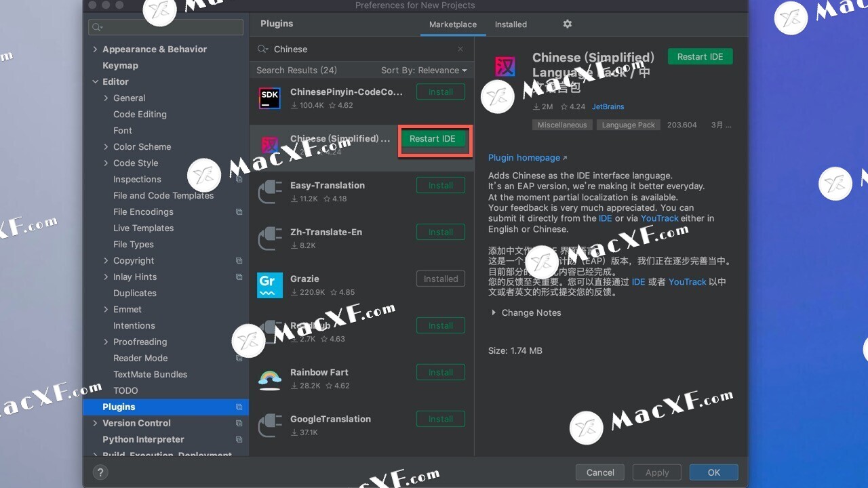Click the Language Pack tag
Screen dimensions: 868x488
tap(629, 125)
